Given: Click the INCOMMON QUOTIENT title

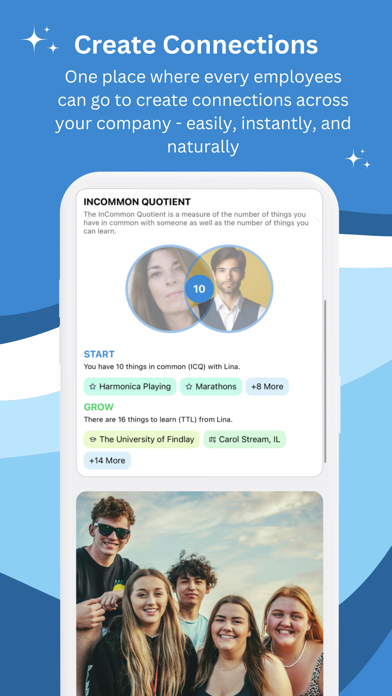Looking at the screenshot, I should pos(137,202).
